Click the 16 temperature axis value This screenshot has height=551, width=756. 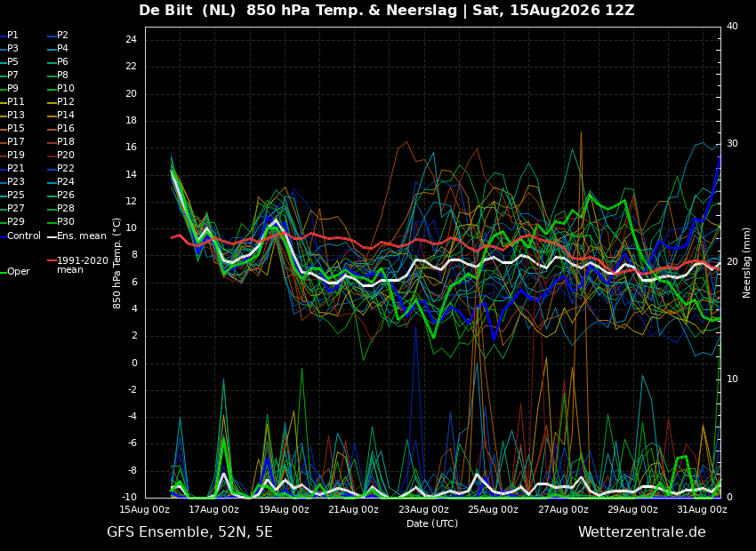(x=131, y=148)
